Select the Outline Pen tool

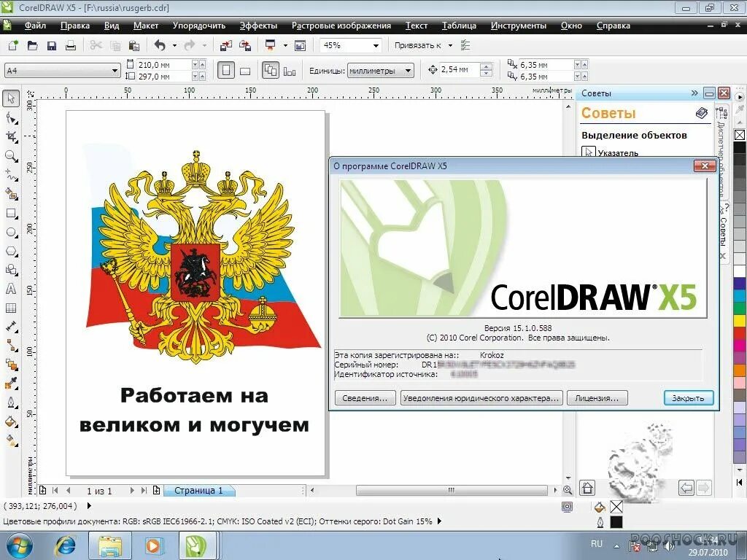point(11,402)
